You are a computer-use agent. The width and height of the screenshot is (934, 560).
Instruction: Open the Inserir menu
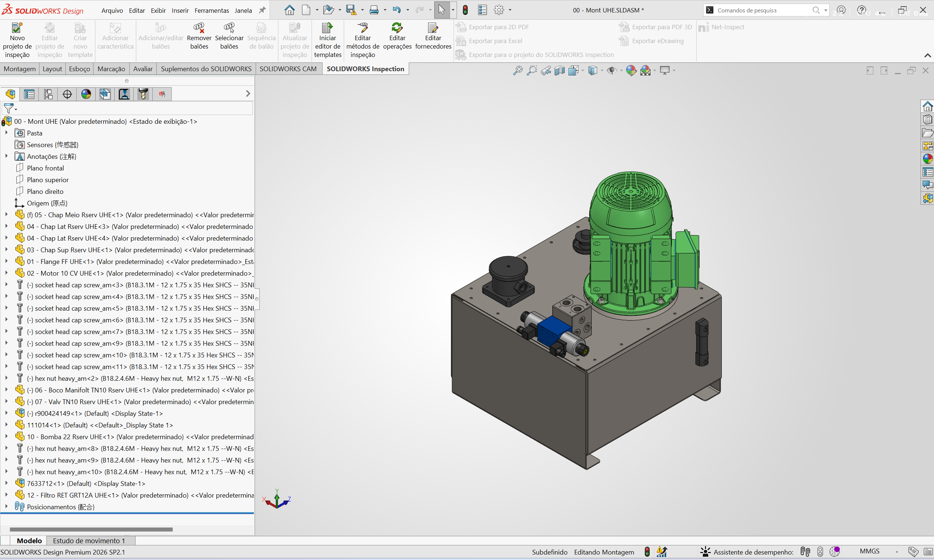coord(180,11)
